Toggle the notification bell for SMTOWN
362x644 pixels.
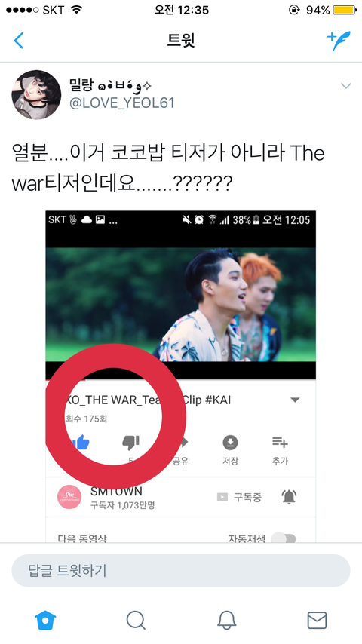(x=289, y=497)
